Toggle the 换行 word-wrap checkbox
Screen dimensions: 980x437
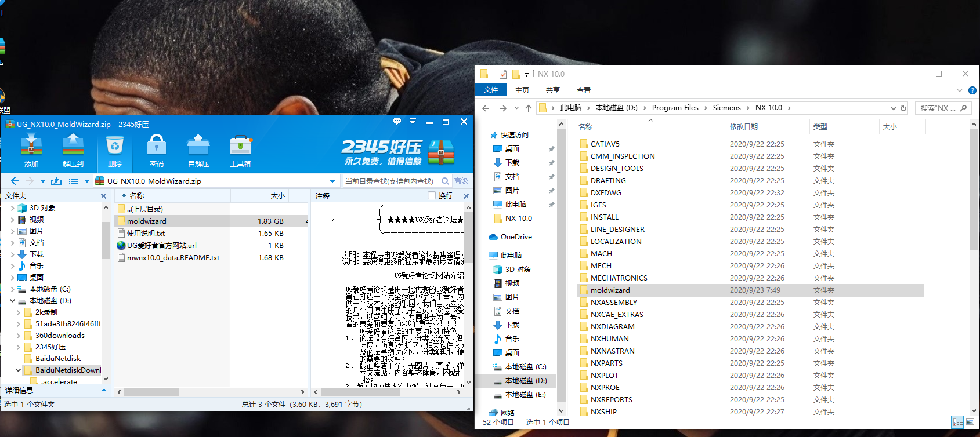432,196
